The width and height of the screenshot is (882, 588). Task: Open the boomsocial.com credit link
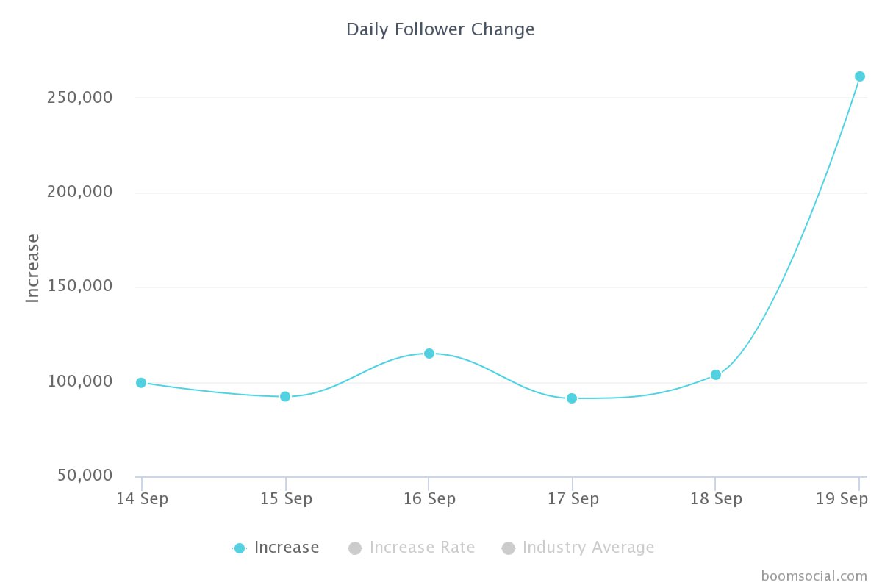(814, 576)
